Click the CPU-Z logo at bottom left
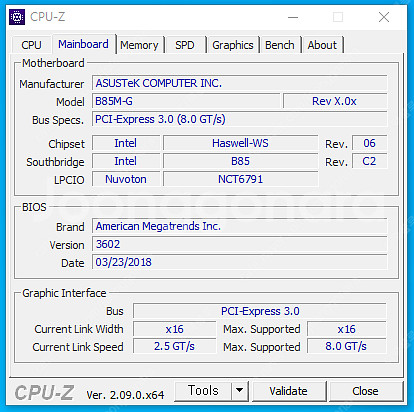Image resolution: width=414 pixels, height=412 pixels. 44,392
